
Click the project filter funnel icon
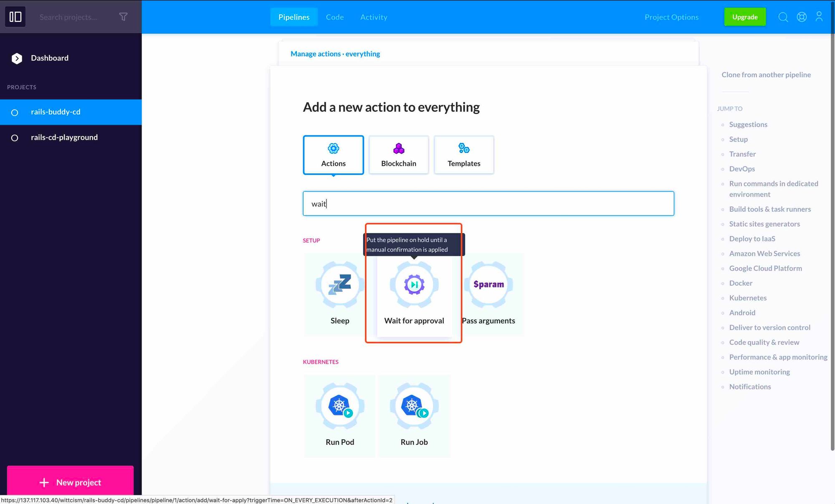123,17
